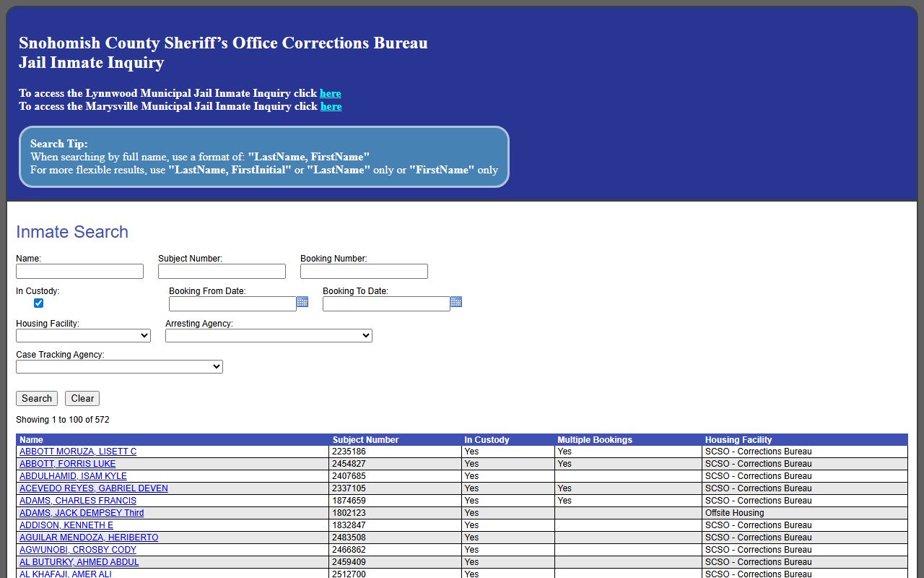Click into the Booking To Date field

[x=386, y=304]
